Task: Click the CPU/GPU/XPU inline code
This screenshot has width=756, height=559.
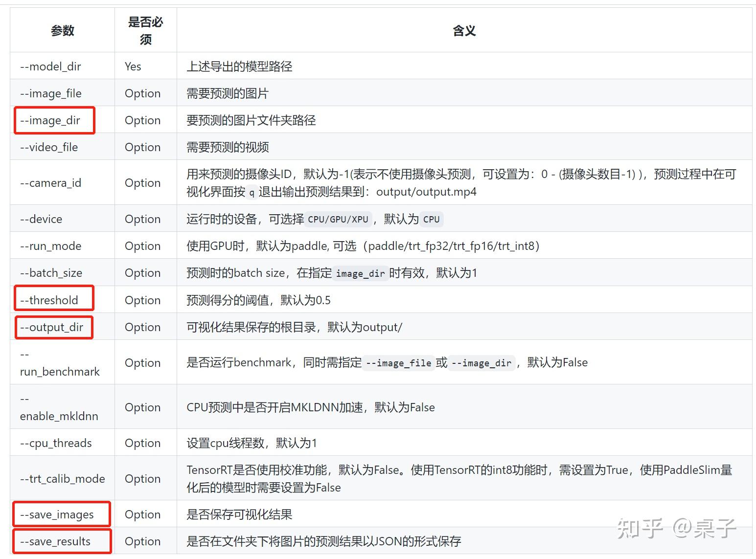Action: [x=338, y=219]
